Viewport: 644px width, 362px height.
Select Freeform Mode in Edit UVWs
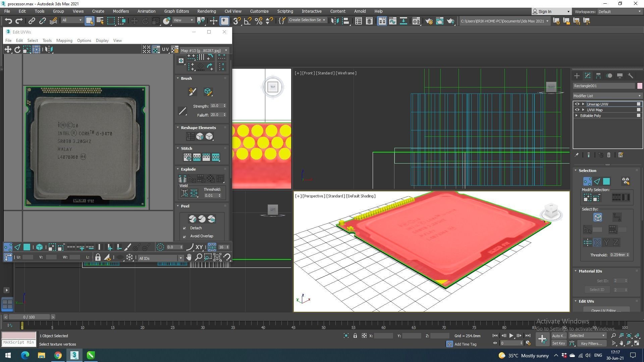(x=36, y=50)
